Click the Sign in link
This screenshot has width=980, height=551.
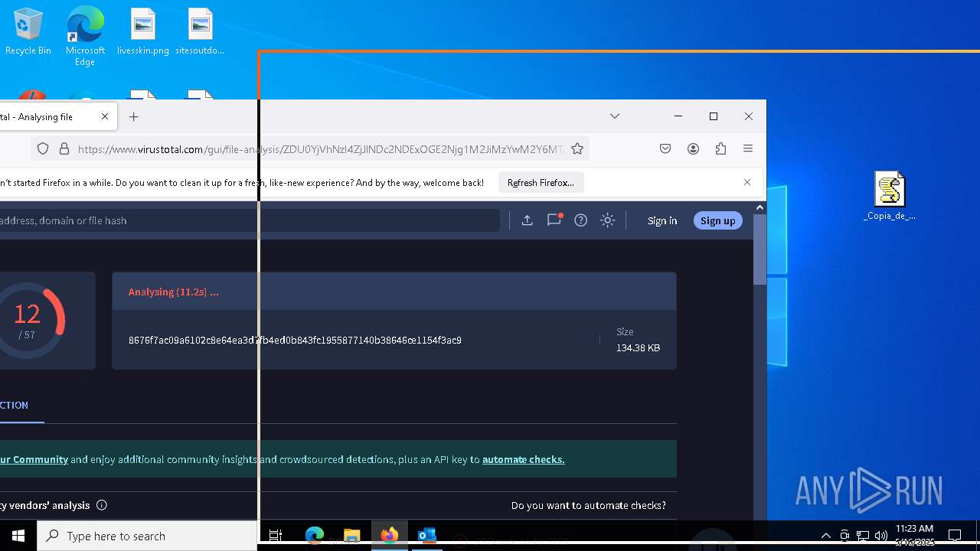[662, 220]
